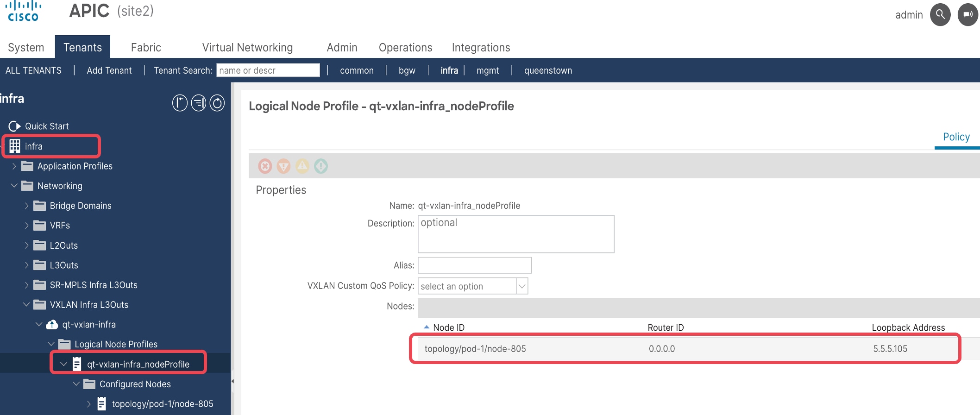The width and height of the screenshot is (980, 415).
Task: Click Add Tenant link
Action: click(109, 70)
